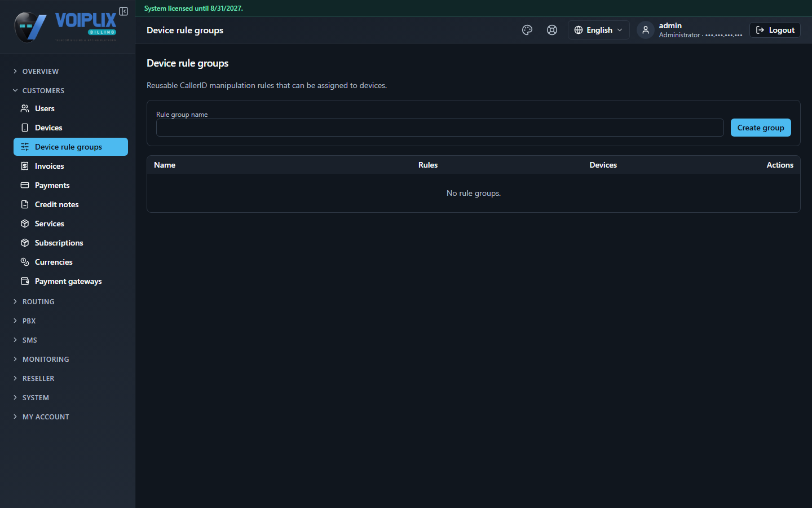Click the 'Reusable CallerID manipulation rules' description
Viewport: 812px width, 508px height.
pos(267,85)
